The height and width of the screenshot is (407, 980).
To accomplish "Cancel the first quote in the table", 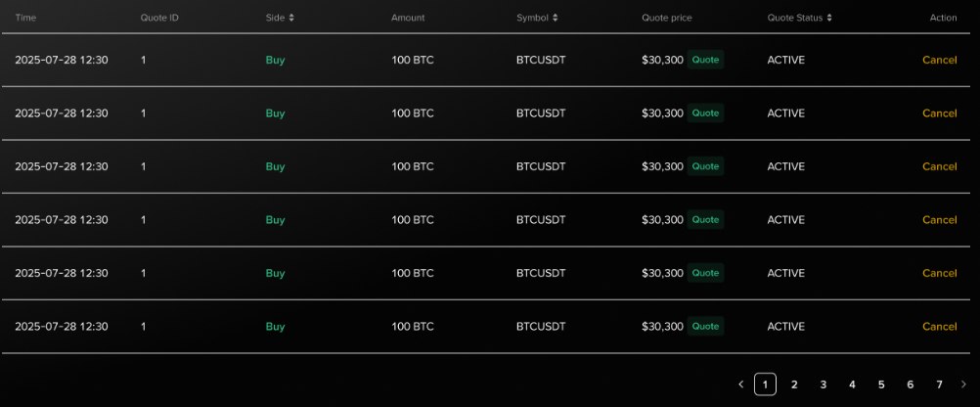I will 939,60.
